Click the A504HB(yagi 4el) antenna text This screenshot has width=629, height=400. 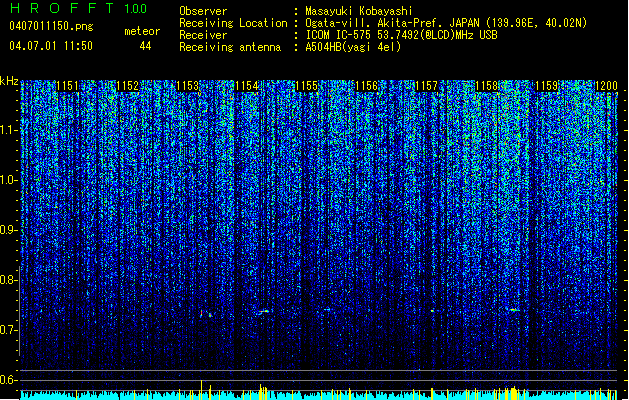[x=353, y=47]
